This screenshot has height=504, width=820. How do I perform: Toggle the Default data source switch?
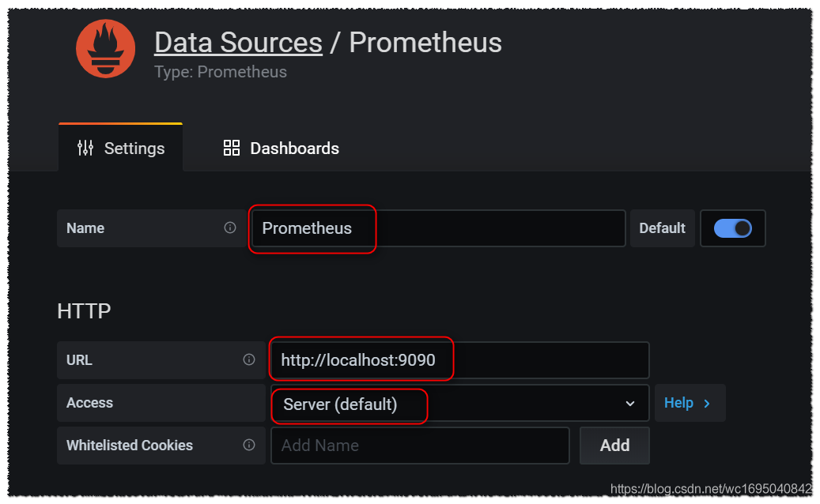coord(732,228)
